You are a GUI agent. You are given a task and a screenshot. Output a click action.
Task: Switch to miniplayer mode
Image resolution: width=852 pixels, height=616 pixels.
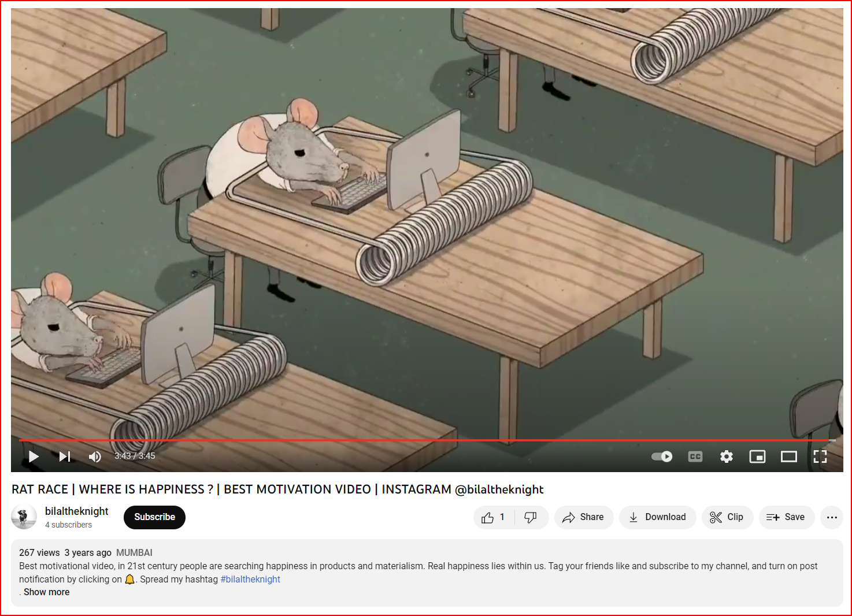pyautogui.click(x=757, y=457)
